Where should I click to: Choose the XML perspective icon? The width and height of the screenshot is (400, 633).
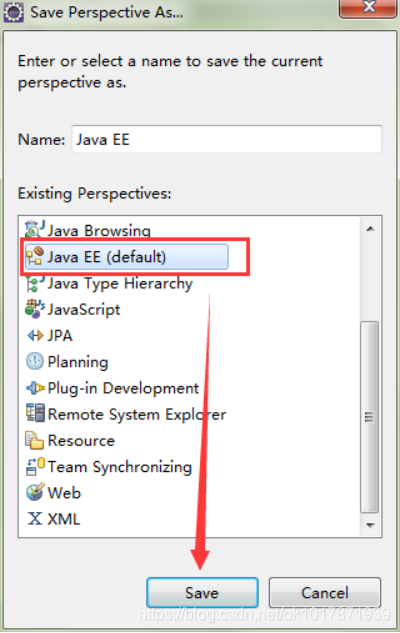point(35,518)
